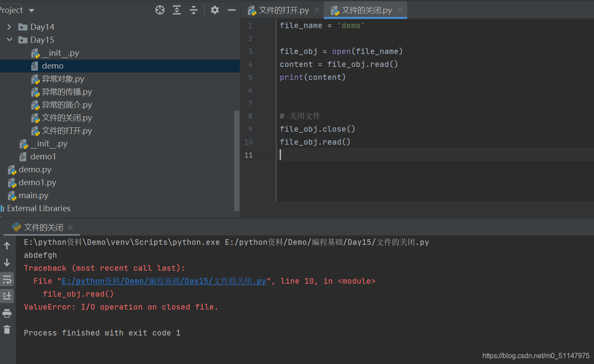Click the print icon in Run toolbar
This screenshot has width=594, height=364.
(7, 313)
